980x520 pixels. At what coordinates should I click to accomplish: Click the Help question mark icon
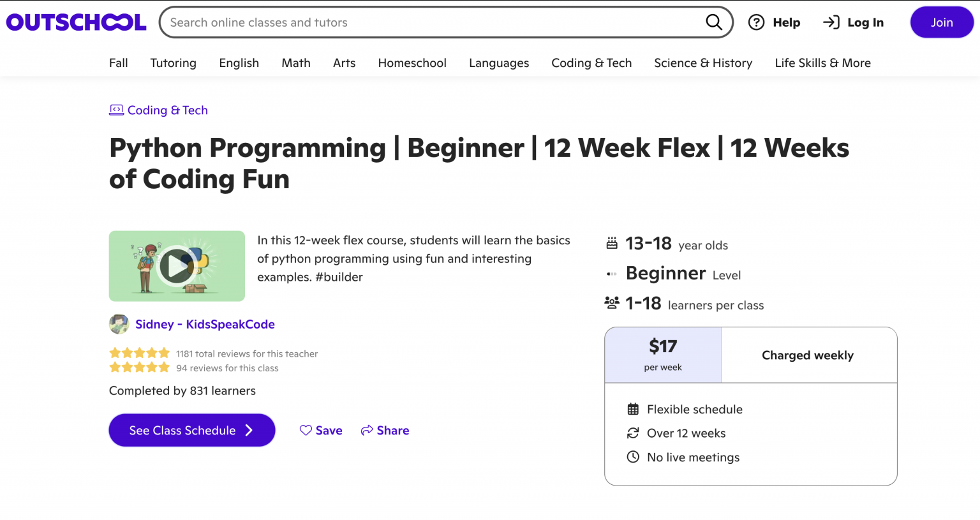(x=756, y=22)
